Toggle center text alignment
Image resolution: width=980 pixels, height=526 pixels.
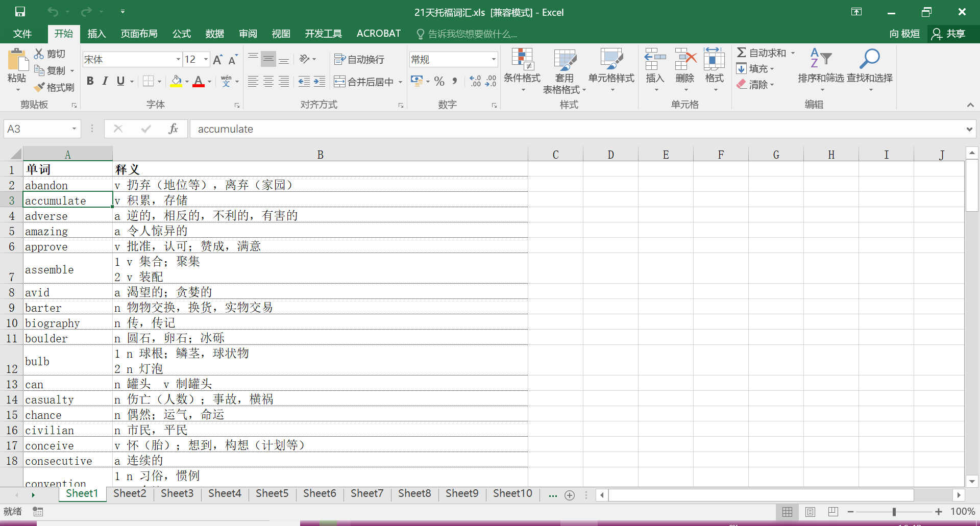point(268,82)
